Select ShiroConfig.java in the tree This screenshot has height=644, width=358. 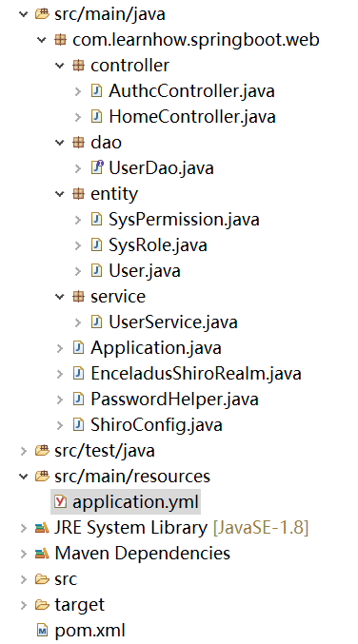coord(156,424)
